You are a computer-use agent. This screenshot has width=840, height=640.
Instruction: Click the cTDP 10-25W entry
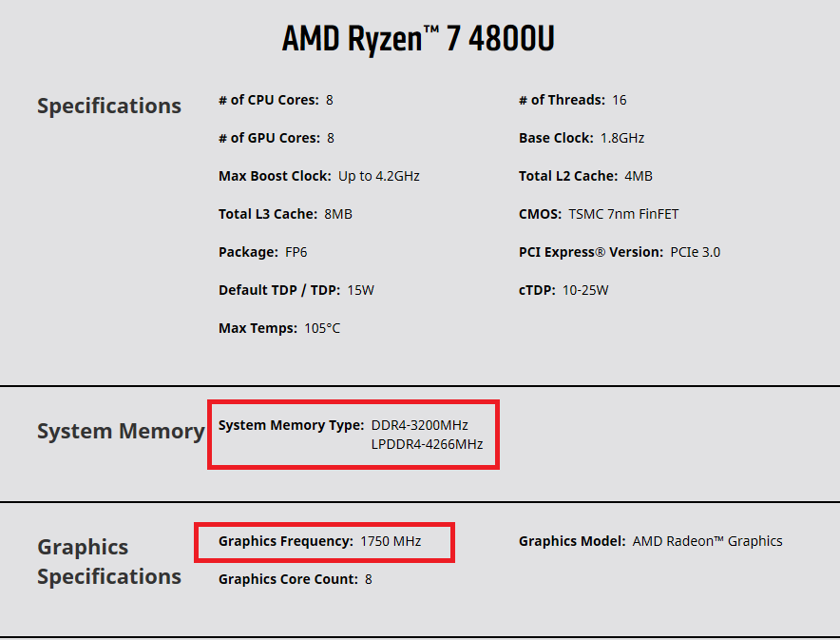click(x=563, y=290)
